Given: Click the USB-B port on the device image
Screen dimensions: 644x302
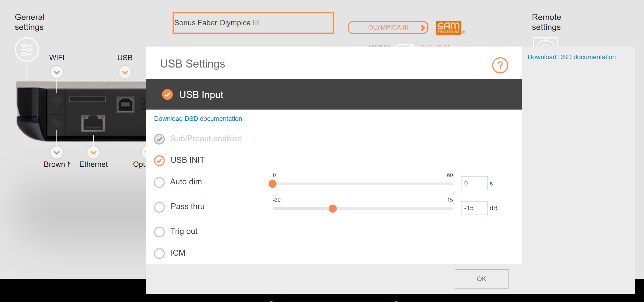Looking at the screenshot, I should tap(125, 104).
